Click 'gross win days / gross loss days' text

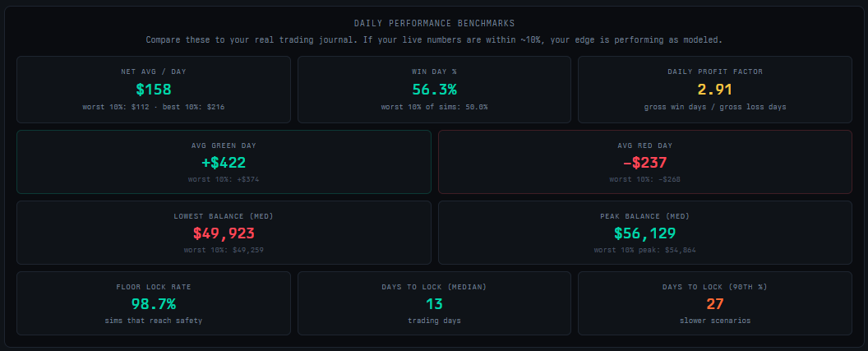coord(714,107)
